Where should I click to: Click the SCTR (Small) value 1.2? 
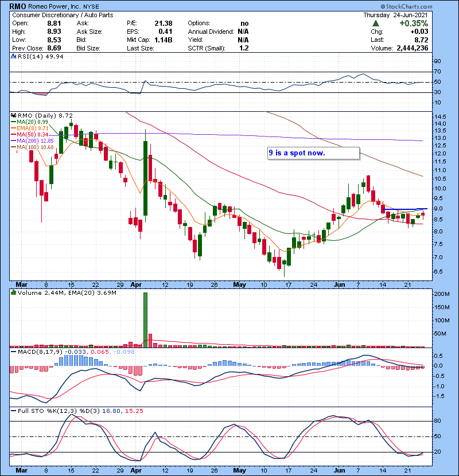coord(244,48)
